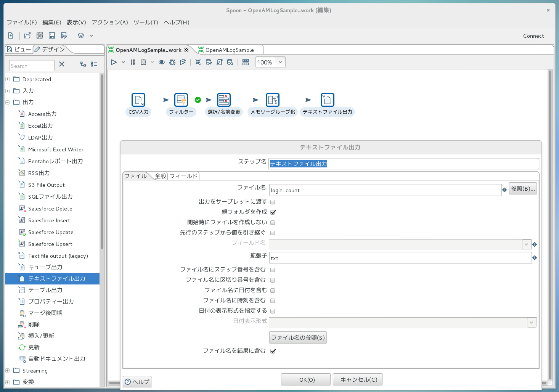Click the キャンセル(C) button
This screenshot has width=559, height=392.
click(x=358, y=380)
